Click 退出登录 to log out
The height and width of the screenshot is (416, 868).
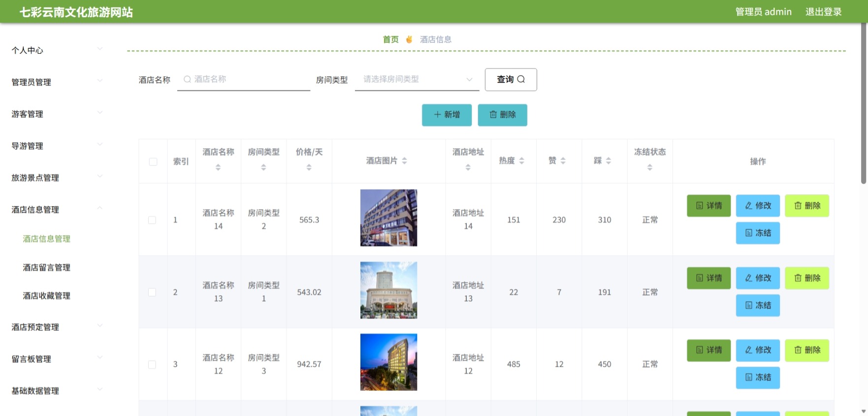(823, 12)
